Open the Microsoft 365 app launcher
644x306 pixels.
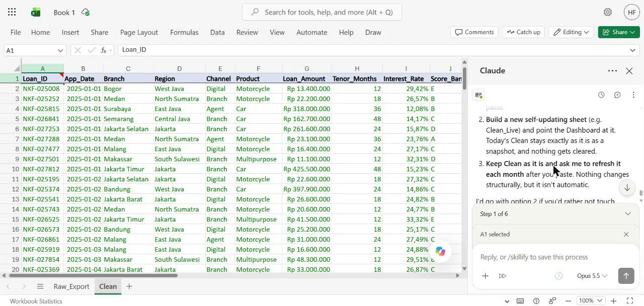pyautogui.click(x=12, y=12)
